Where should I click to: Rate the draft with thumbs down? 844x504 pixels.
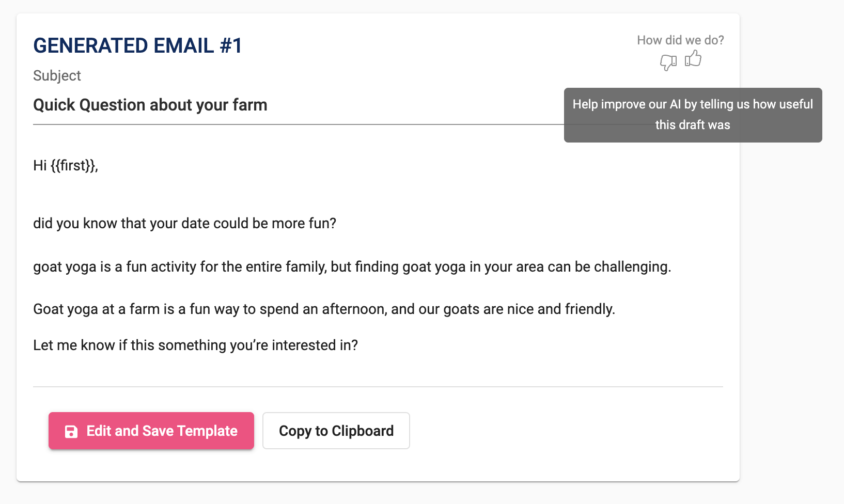coord(668,62)
